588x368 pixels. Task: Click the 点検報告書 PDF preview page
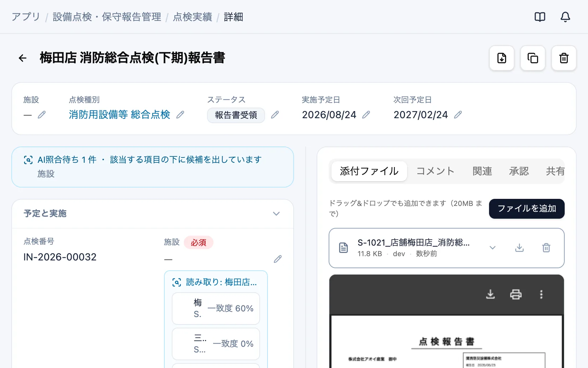pos(447,342)
